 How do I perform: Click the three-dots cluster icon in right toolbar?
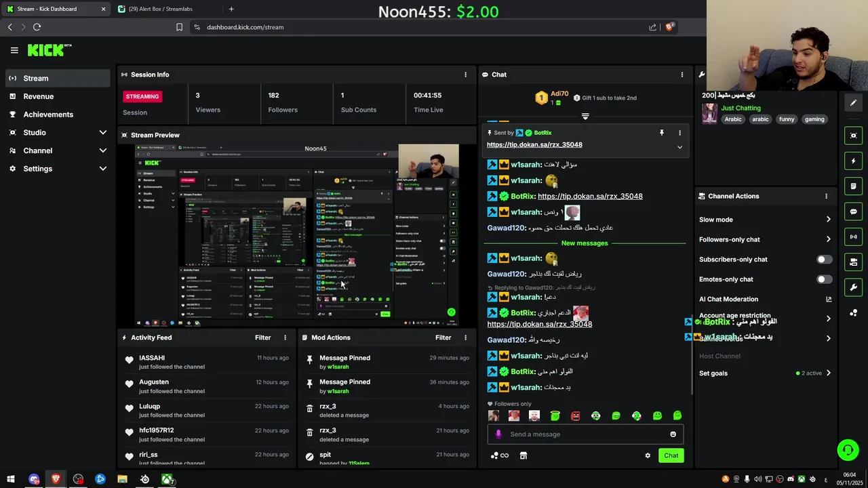854,312
